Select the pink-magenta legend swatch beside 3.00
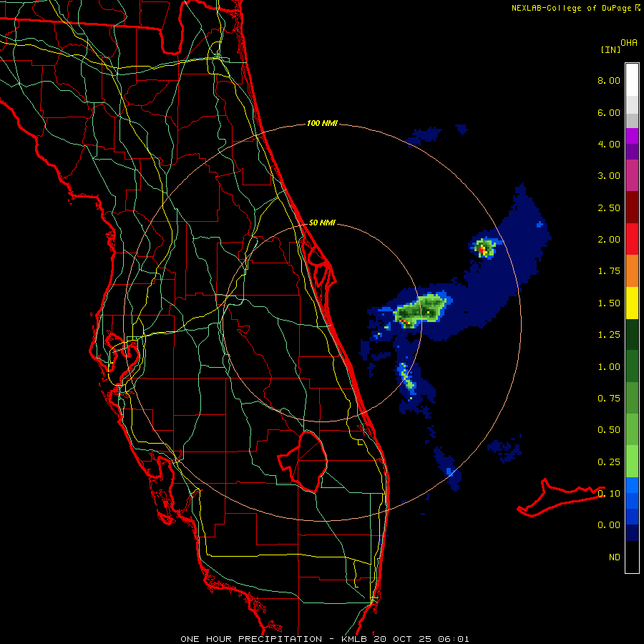Screen dimensions: 644x644 point(632,175)
